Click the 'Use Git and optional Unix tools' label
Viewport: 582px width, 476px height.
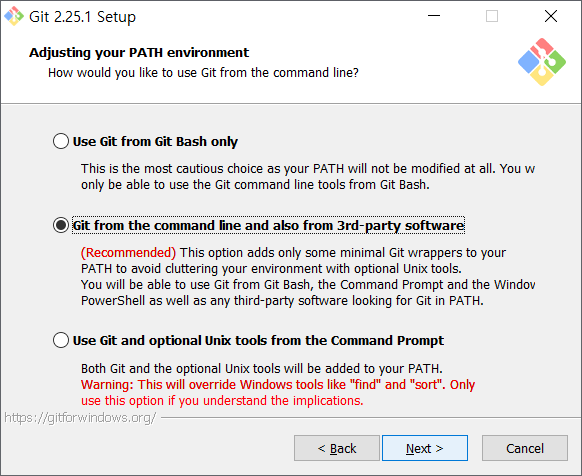[x=258, y=340]
